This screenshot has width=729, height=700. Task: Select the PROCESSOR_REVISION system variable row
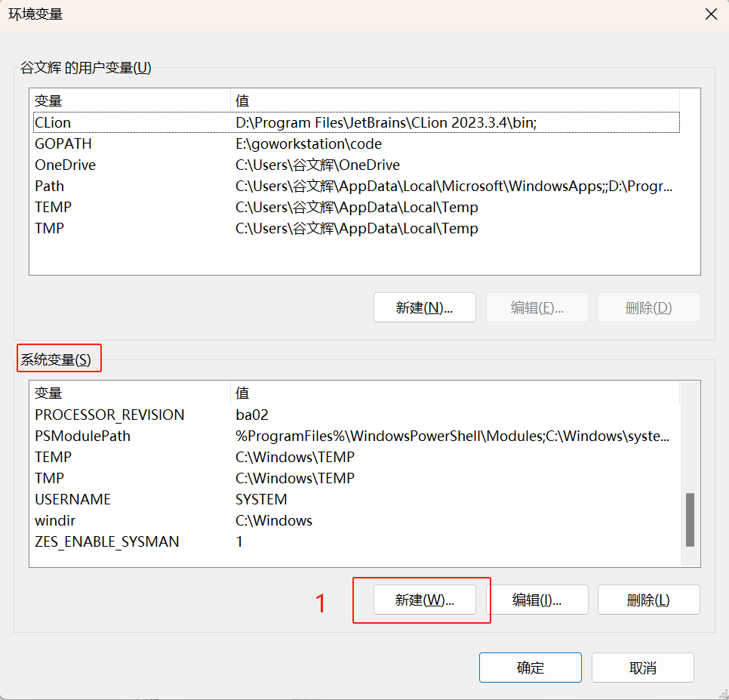[357, 415]
